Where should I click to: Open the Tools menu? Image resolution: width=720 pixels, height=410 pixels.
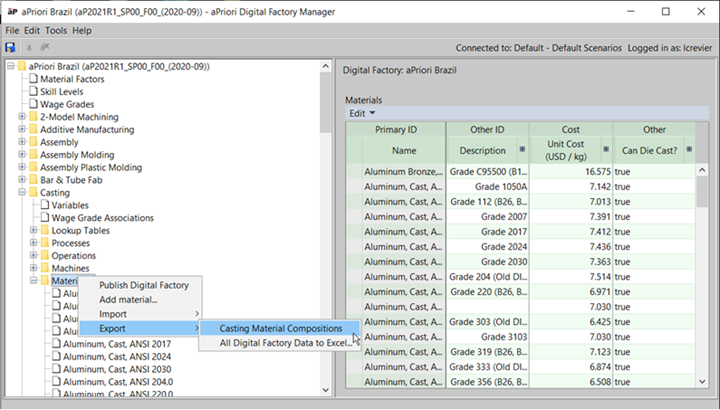[56, 30]
